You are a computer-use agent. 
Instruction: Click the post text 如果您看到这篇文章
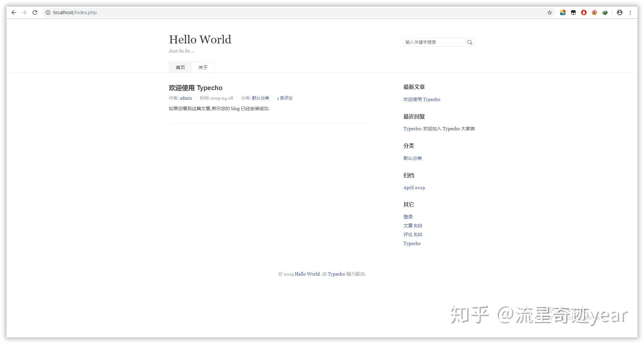[190, 109]
